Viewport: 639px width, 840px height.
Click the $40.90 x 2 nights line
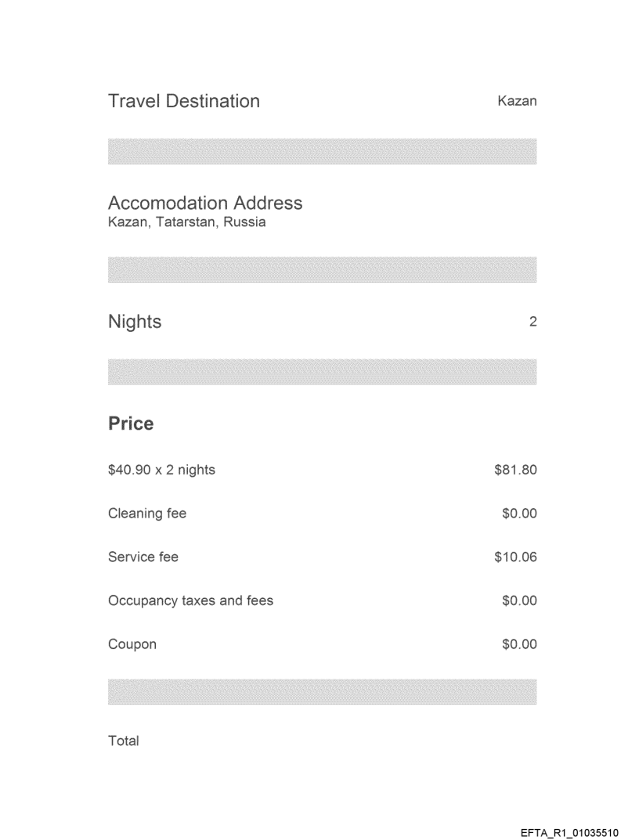pos(161,470)
